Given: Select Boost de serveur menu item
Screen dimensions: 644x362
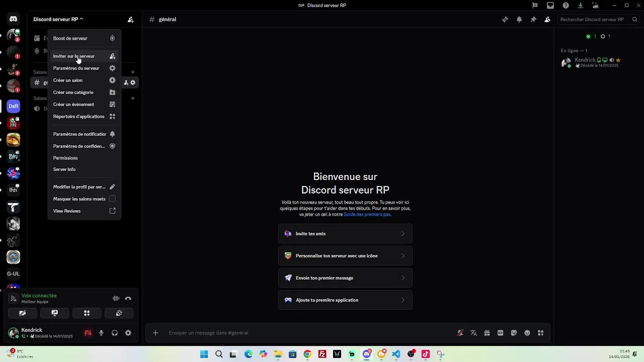Looking at the screenshot, I should point(85,38).
